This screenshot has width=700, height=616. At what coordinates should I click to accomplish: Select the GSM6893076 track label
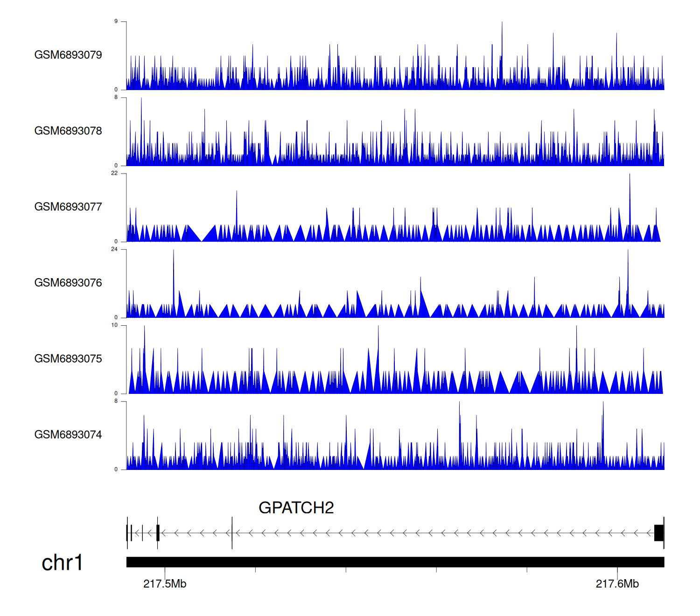pyautogui.click(x=68, y=283)
